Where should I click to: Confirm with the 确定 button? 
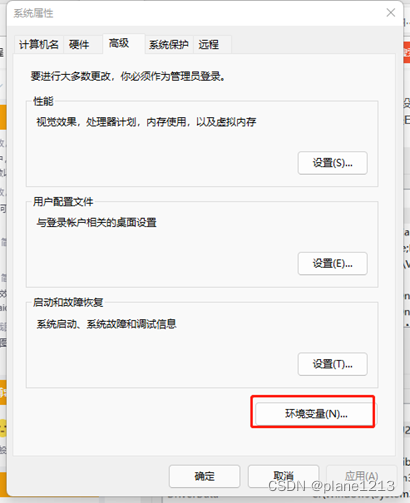[x=204, y=476]
